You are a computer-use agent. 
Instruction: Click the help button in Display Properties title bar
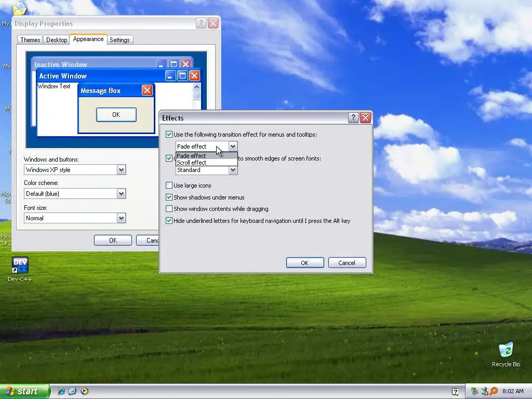[x=201, y=23]
